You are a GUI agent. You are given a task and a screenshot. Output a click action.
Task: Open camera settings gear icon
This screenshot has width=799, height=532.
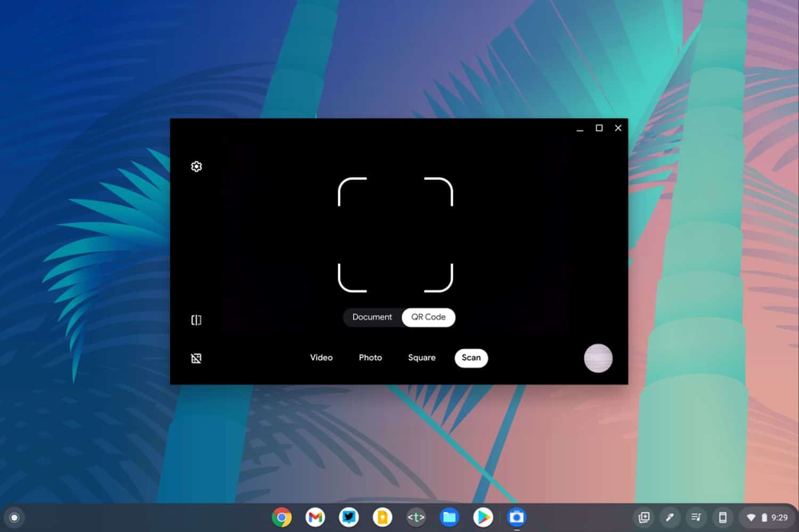196,167
